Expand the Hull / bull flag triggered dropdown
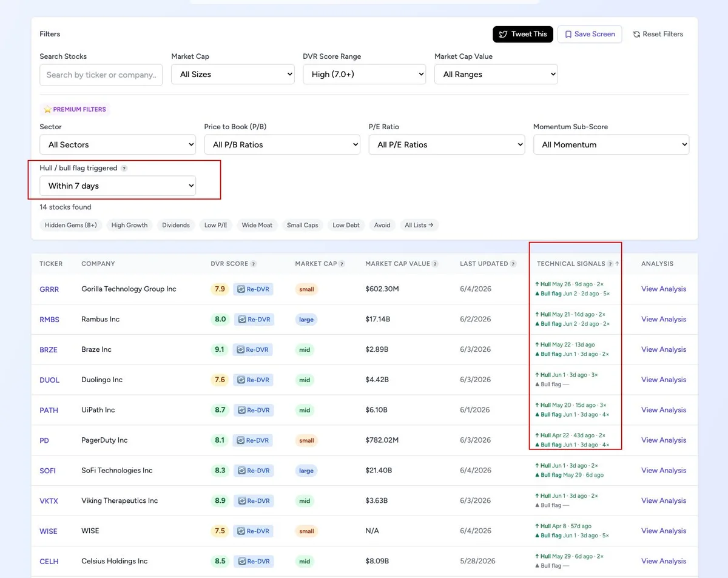Viewport: 728px width, 578px height. (x=118, y=186)
